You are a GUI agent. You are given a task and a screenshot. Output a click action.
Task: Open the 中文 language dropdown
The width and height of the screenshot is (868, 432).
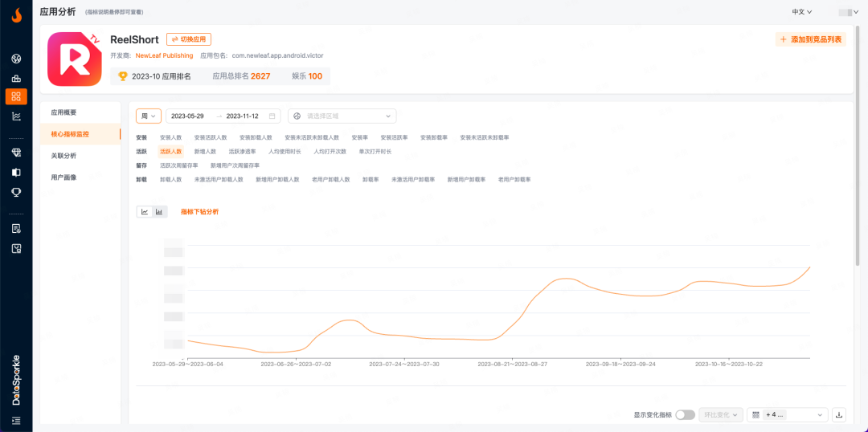[x=801, y=12]
